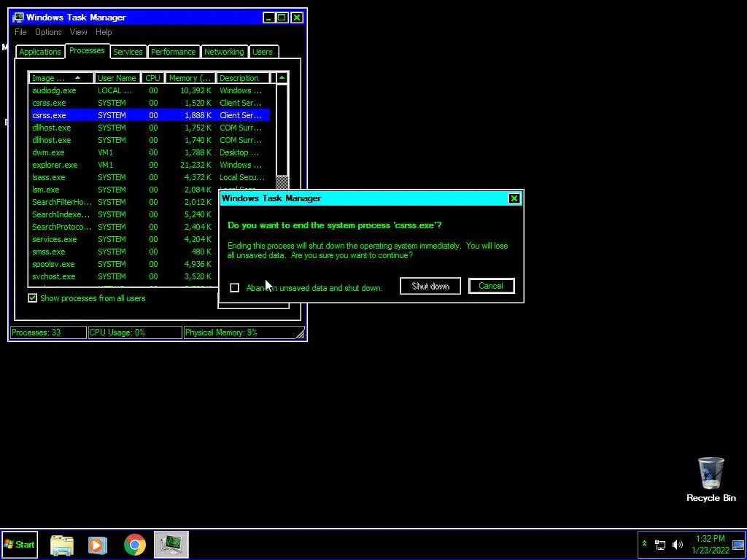747x560 pixels.
Task: Tick 'Abandon unsaved data and shut down' checkbox
Action: [234, 287]
